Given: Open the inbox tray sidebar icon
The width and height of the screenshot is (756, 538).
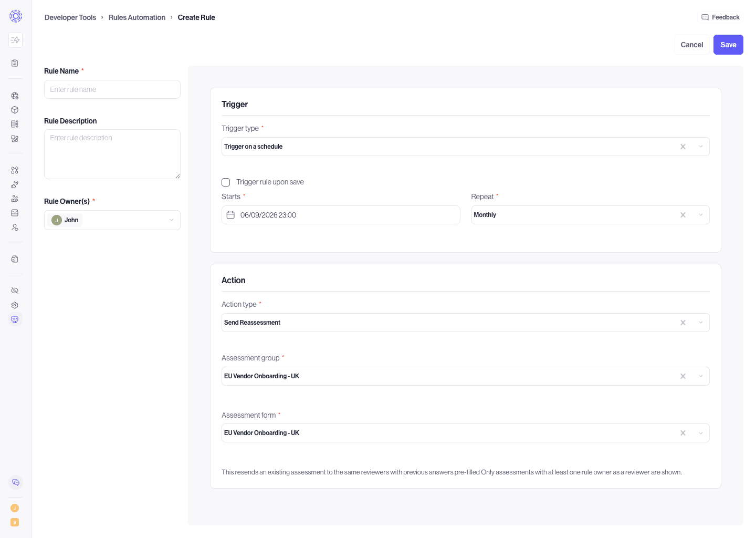Looking at the screenshot, I should (15, 213).
